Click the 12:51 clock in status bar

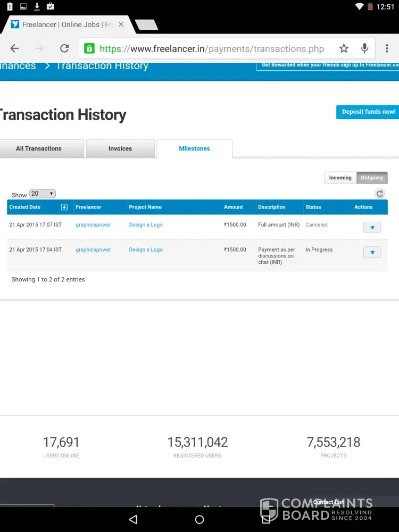(385, 7)
